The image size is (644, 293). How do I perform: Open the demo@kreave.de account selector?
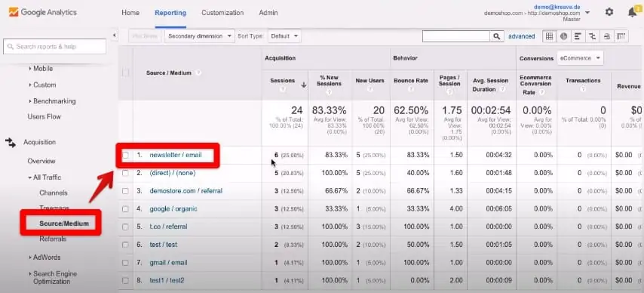click(537, 13)
